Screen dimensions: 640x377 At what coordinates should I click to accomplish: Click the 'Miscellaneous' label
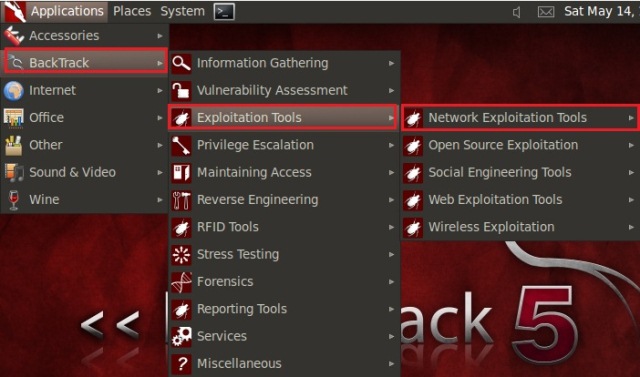pos(239,363)
